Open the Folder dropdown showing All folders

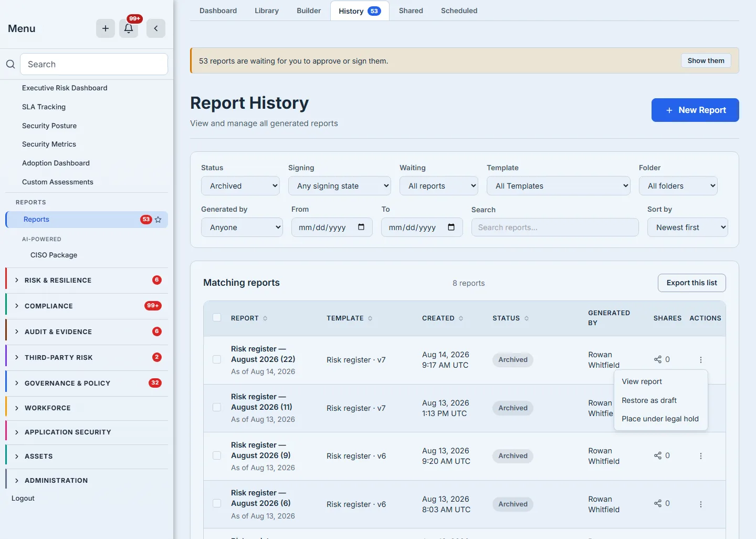click(x=678, y=186)
